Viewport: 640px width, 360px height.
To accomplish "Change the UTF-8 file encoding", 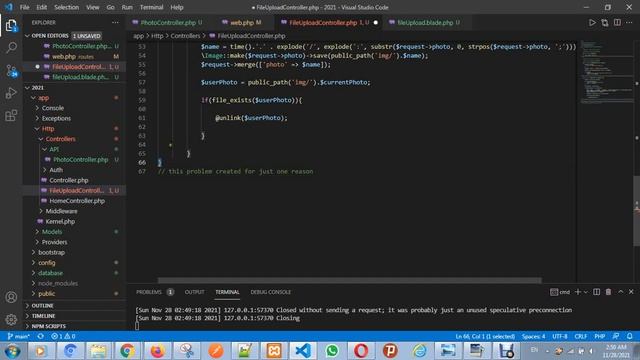I will [x=560, y=336].
